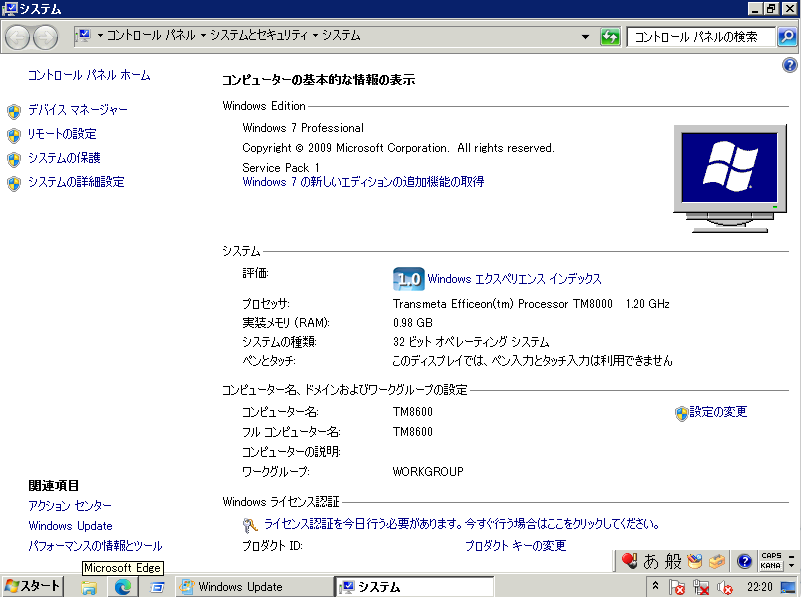Click the Windows Experience Index 1.0 score badge

(x=408, y=279)
